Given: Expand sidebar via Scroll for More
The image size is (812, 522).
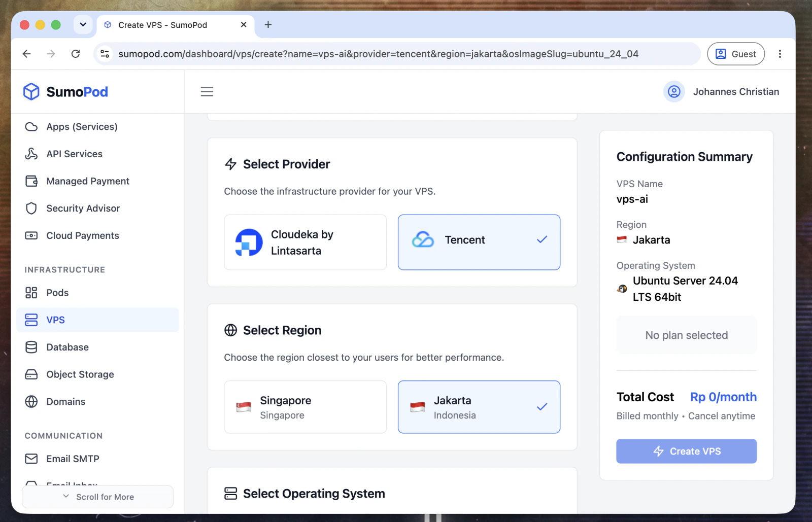Looking at the screenshot, I should pyautogui.click(x=97, y=497).
